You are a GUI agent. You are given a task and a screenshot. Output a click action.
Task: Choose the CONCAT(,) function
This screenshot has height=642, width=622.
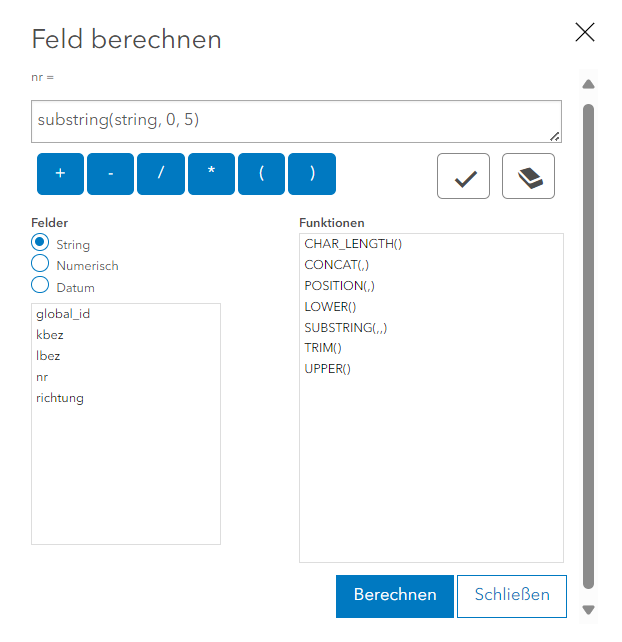tap(431, 265)
